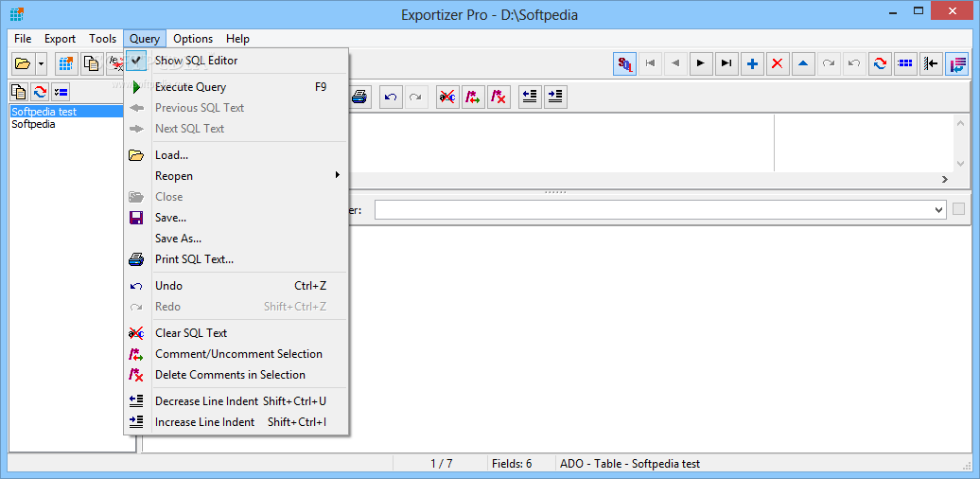Click the copy pages icon in main toolbar
This screenshot has height=479, width=980.
[92, 63]
